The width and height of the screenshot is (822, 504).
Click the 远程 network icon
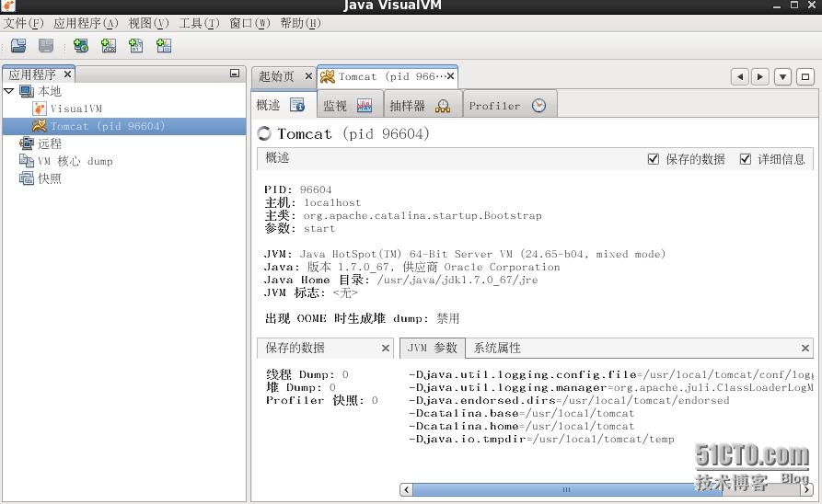tap(27, 143)
